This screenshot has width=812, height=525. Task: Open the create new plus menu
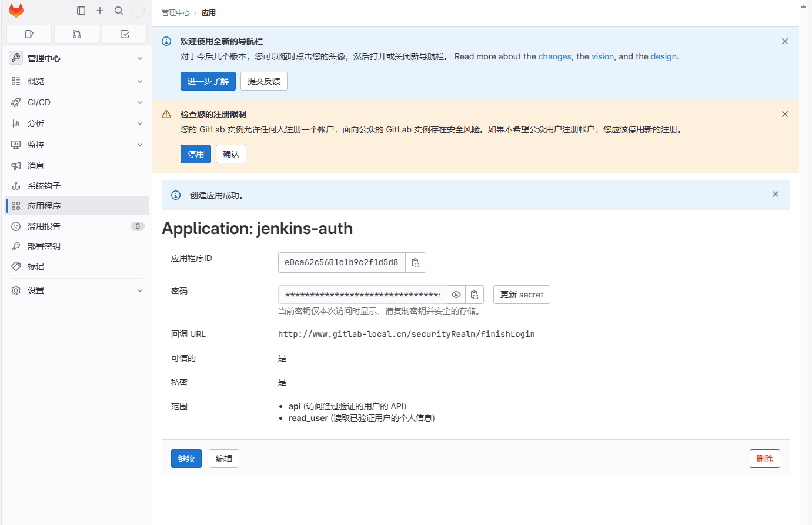tap(100, 11)
